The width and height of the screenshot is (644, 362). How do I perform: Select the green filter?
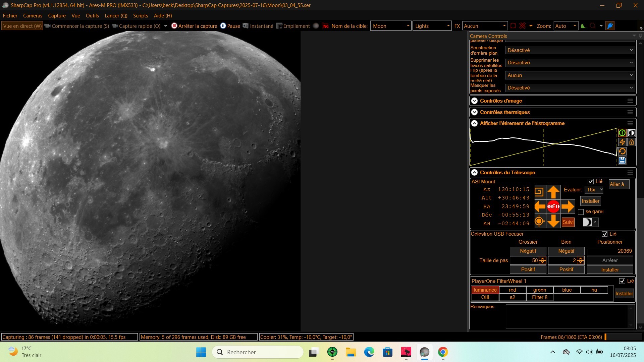point(540,290)
